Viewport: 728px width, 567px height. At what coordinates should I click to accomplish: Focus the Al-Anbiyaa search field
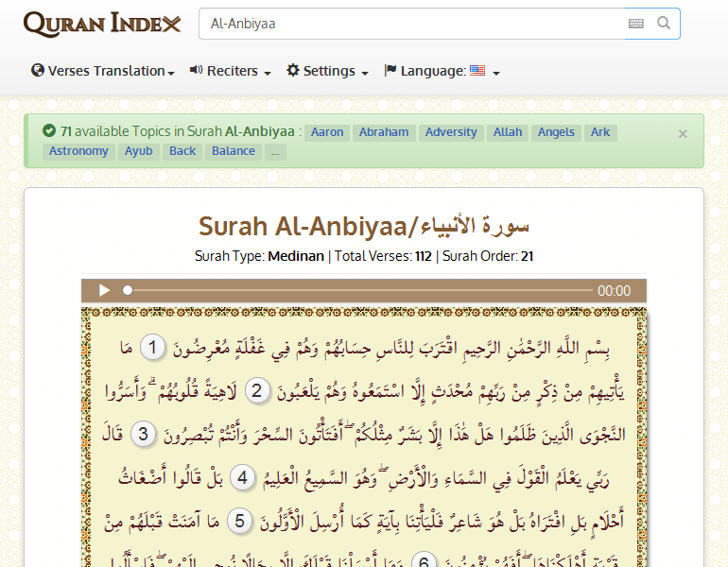[411, 24]
